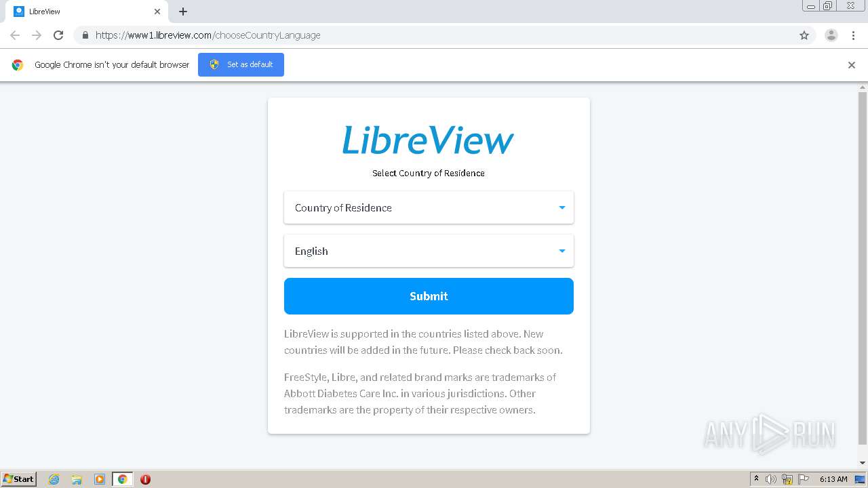Click the FreeStyle trademark notice paragraph
The height and width of the screenshot is (488, 868).
(x=420, y=394)
